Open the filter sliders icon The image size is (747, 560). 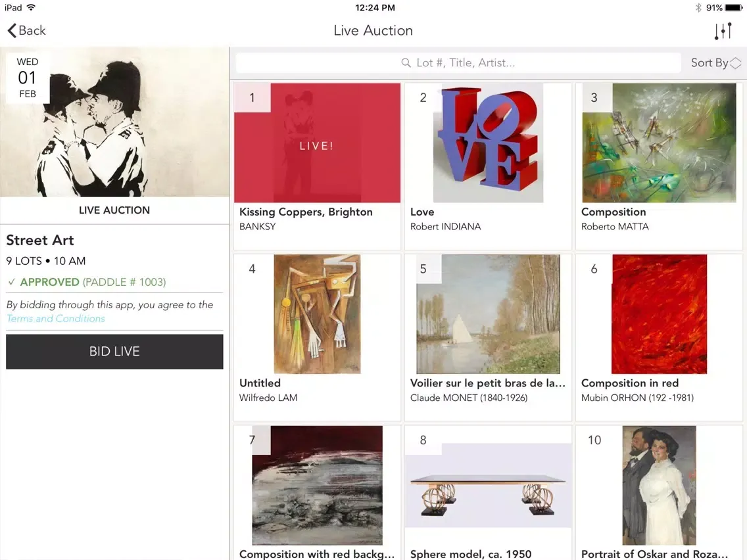723,31
